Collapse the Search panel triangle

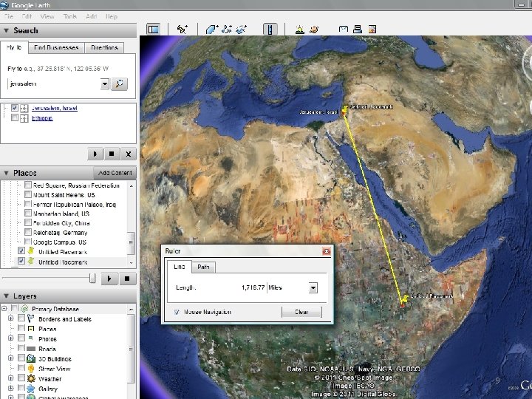pyautogui.click(x=6, y=30)
